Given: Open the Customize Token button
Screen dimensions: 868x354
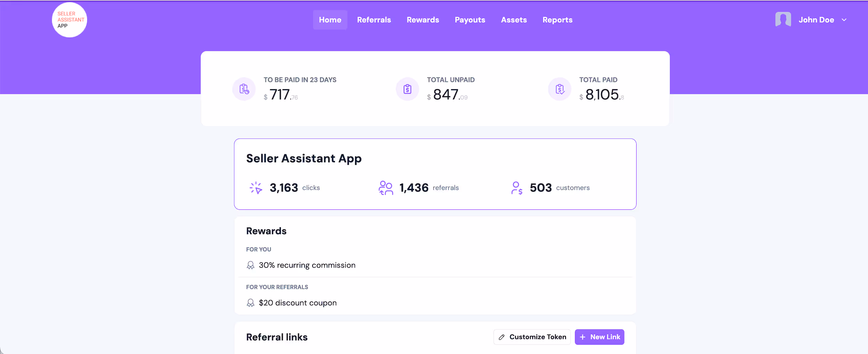Looking at the screenshot, I should click(x=532, y=337).
